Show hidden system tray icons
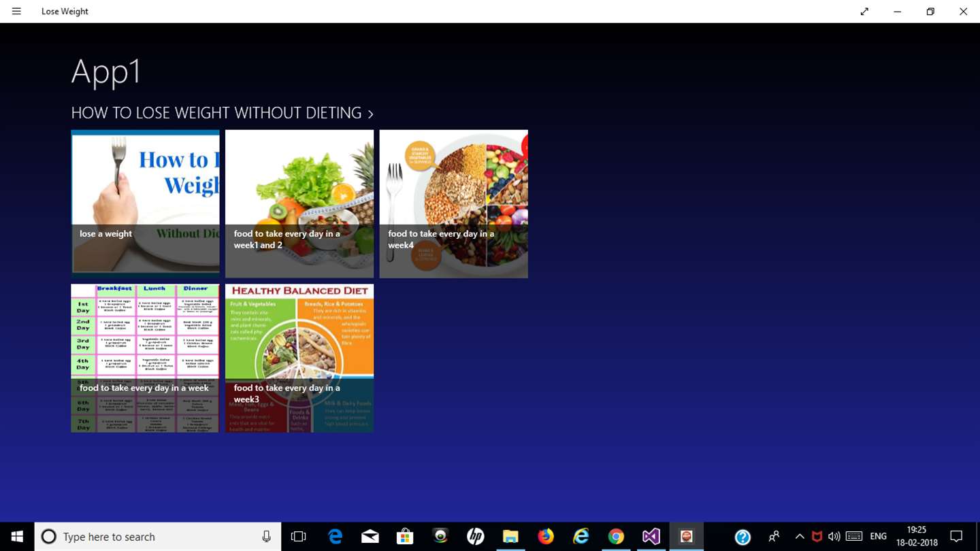 pyautogui.click(x=800, y=537)
